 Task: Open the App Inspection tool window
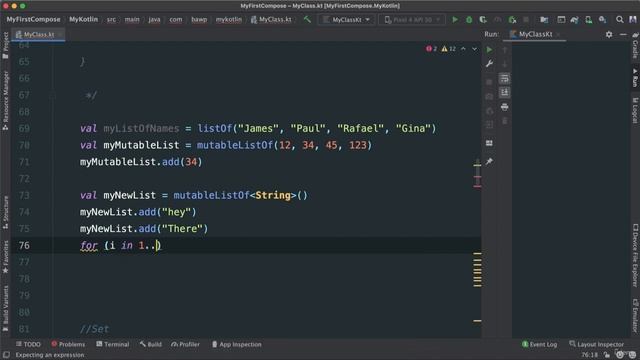pyautogui.click(x=236, y=344)
